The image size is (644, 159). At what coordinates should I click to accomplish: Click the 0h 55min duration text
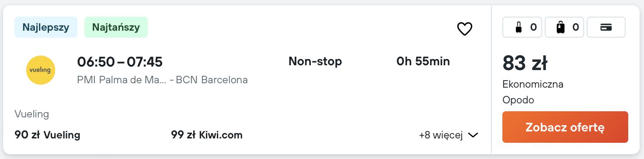[x=423, y=62]
